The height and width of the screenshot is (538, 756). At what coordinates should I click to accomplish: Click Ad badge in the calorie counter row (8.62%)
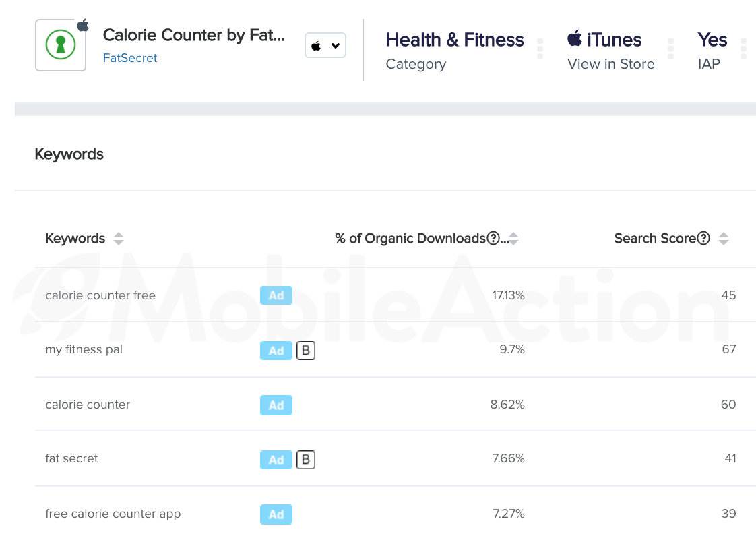tap(276, 405)
